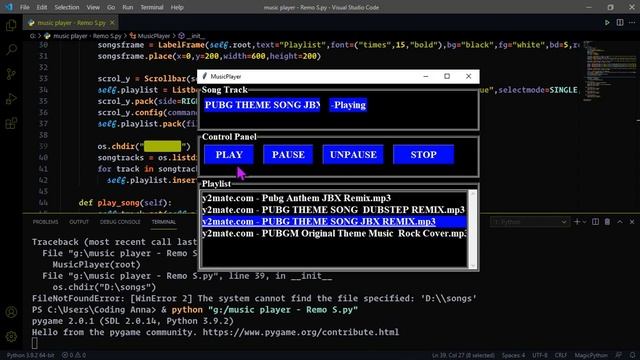Open the Terminal menu
The image size is (640, 360).
pos(152,7)
